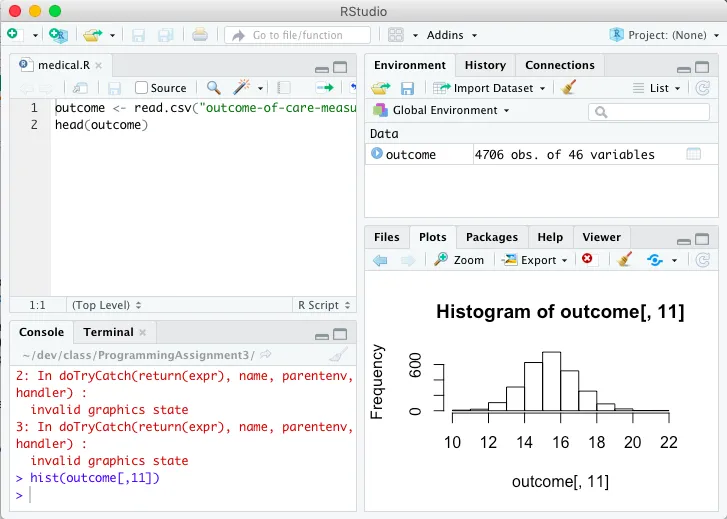Go to the previous plot arrow

click(380, 260)
